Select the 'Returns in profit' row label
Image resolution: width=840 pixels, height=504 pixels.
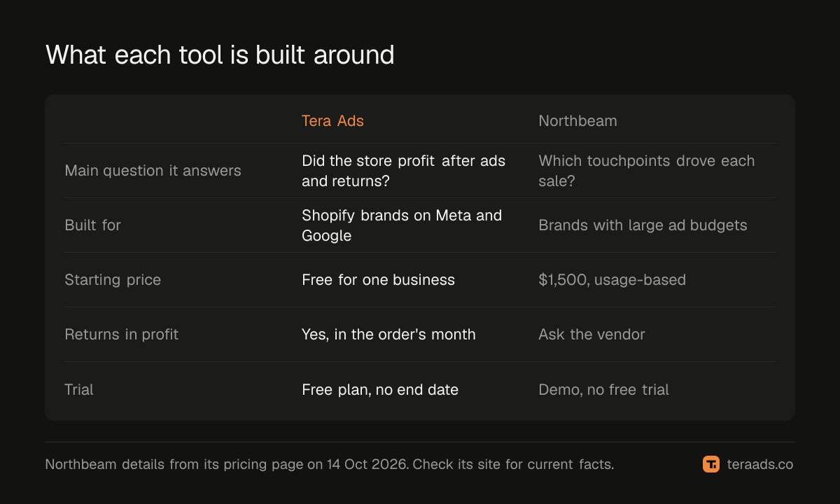click(121, 335)
